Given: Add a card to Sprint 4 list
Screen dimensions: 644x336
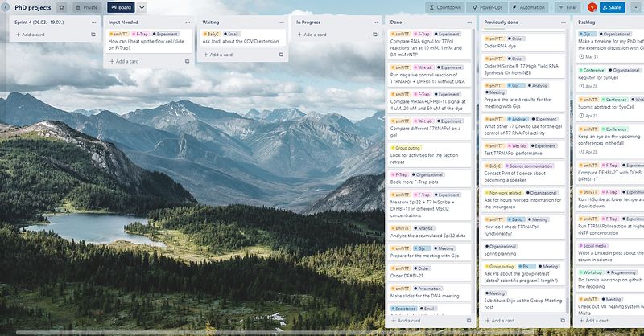Looking at the screenshot, I should pos(32,35).
